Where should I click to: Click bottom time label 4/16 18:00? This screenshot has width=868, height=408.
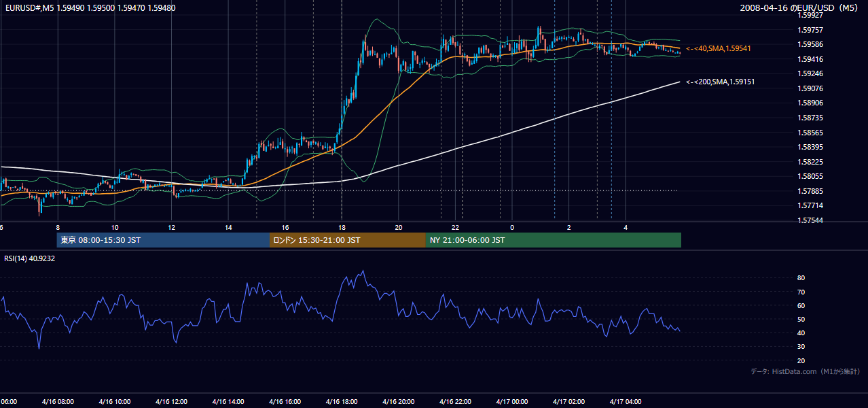(x=342, y=401)
